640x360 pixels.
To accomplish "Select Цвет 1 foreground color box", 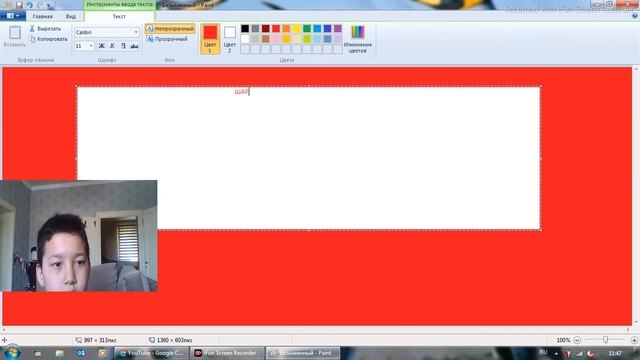I will click(210, 39).
